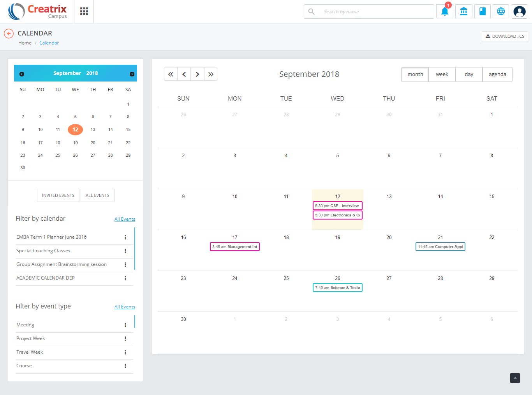Go to previous month with single-left arrow
The image size is (532, 395).
click(184, 74)
